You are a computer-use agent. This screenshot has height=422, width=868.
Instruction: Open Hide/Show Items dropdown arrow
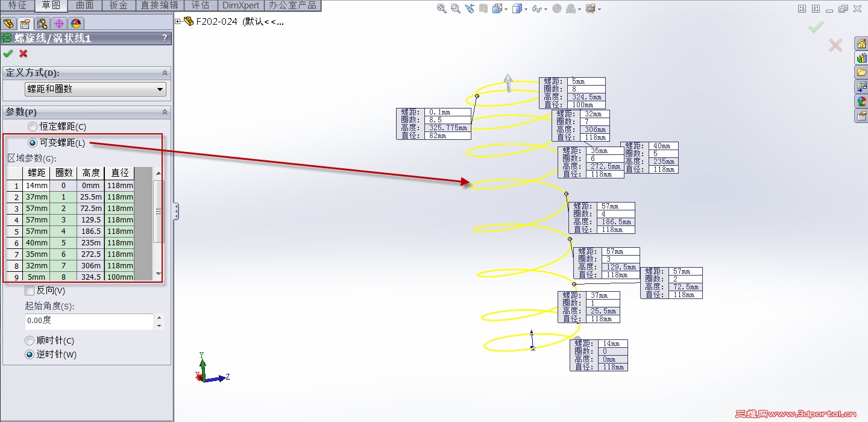pos(546,9)
